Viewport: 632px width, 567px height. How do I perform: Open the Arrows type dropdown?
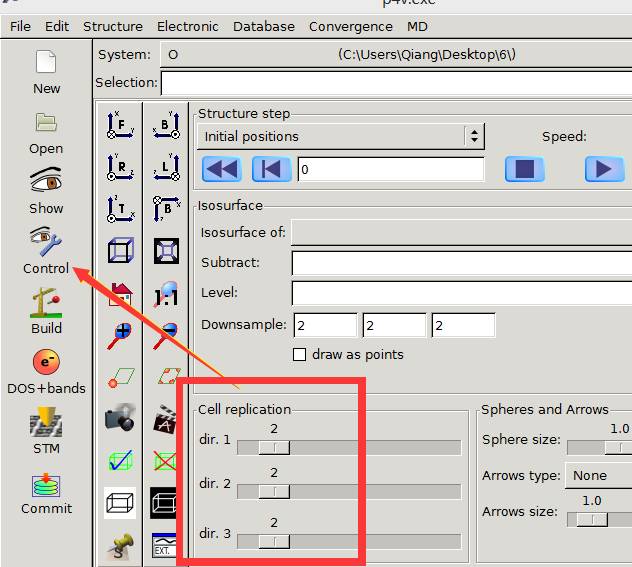point(598,476)
